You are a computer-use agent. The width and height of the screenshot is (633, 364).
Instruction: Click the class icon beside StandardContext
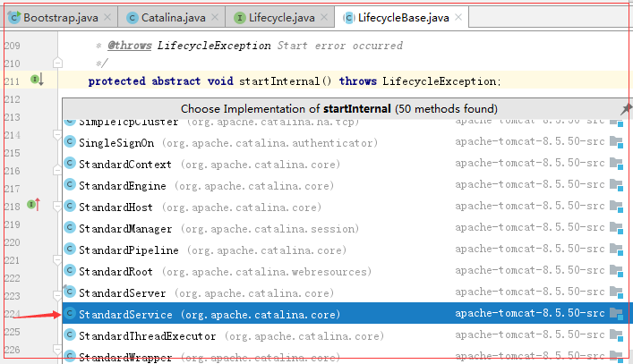[70, 163]
